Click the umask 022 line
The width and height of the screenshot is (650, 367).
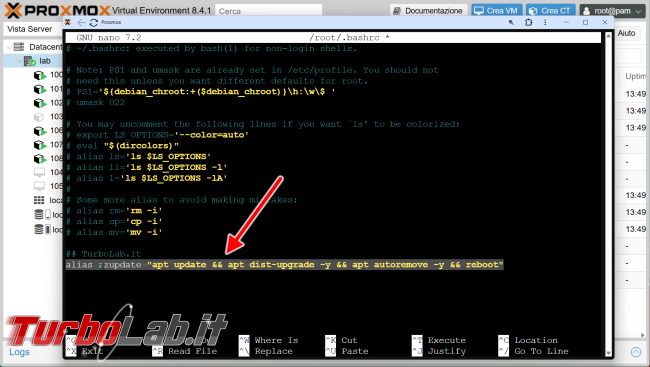(x=95, y=102)
